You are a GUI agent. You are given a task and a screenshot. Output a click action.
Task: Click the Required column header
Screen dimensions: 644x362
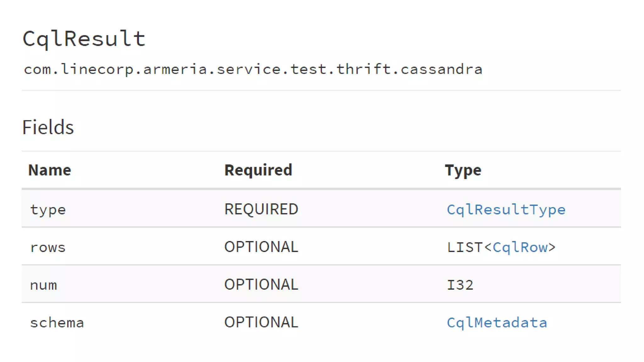coord(258,170)
